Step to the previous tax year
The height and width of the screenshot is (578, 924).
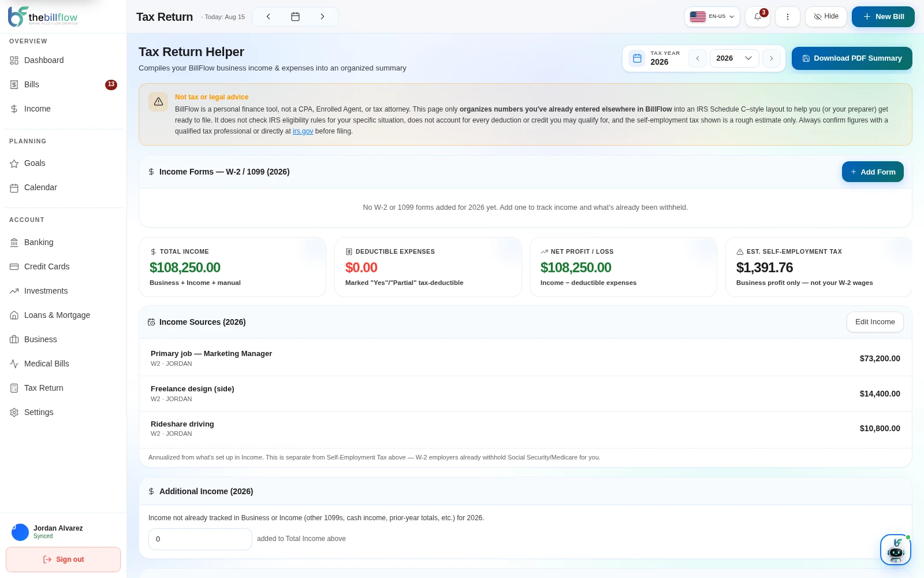click(x=698, y=58)
